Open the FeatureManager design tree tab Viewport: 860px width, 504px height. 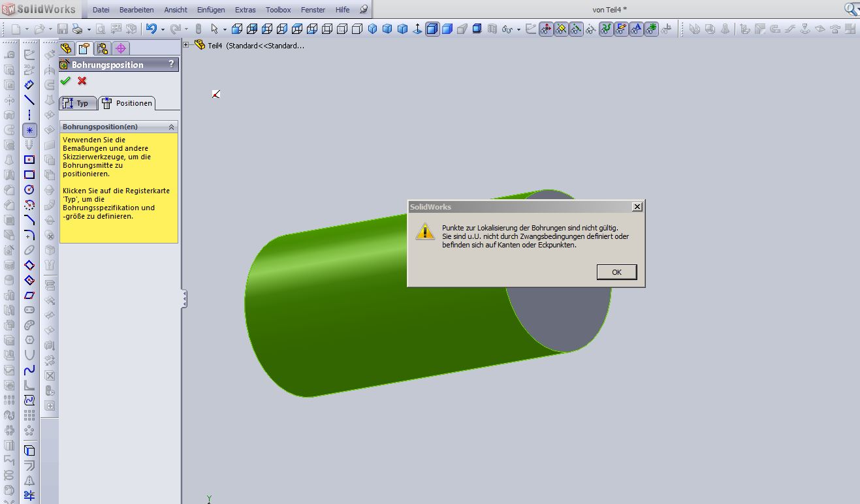[66, 48]
